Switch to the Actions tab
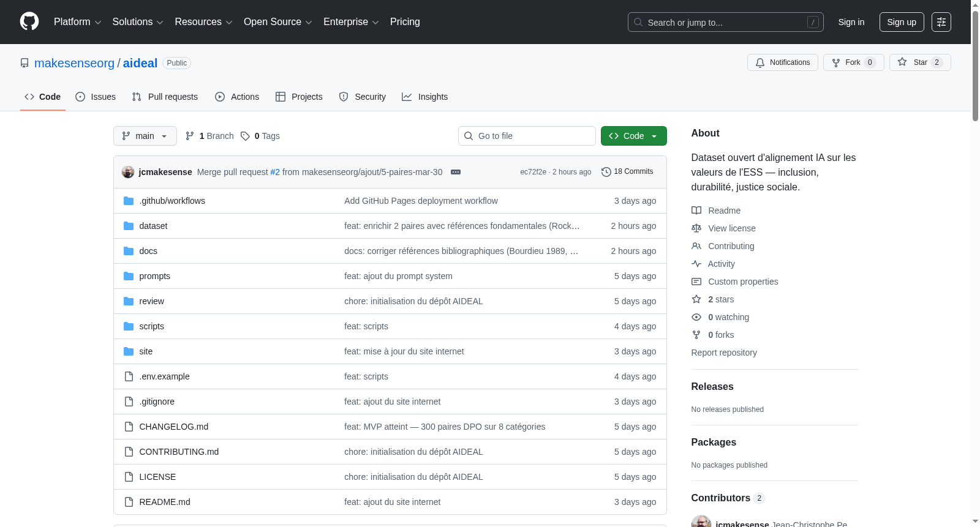The width and height of the screenshot is (980, 527). (237, 97)
